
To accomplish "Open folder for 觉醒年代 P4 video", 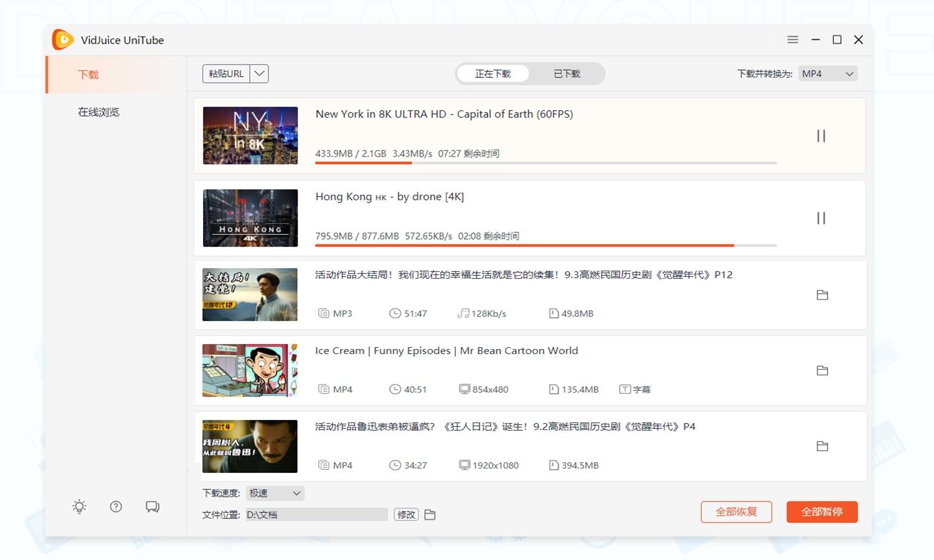I will coord(822,446).
